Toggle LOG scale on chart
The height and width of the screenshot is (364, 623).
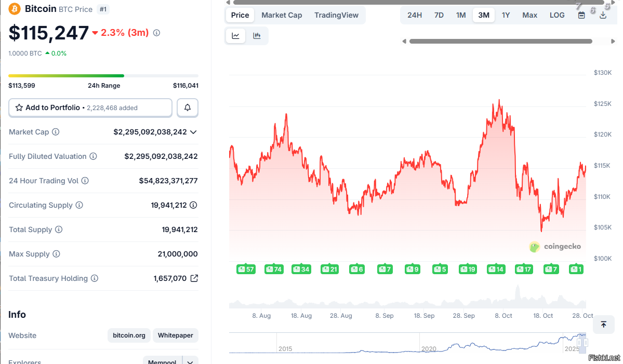pos(557,15)
